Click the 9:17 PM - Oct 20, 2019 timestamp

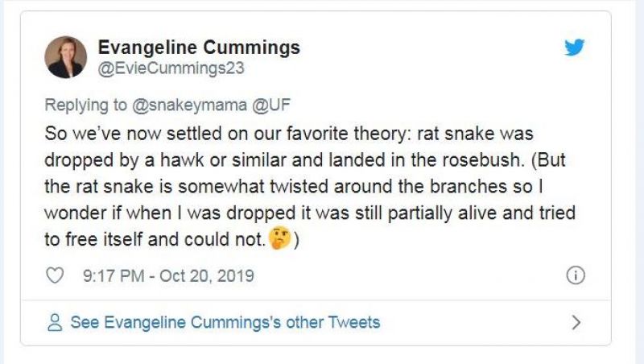[168, 276]
